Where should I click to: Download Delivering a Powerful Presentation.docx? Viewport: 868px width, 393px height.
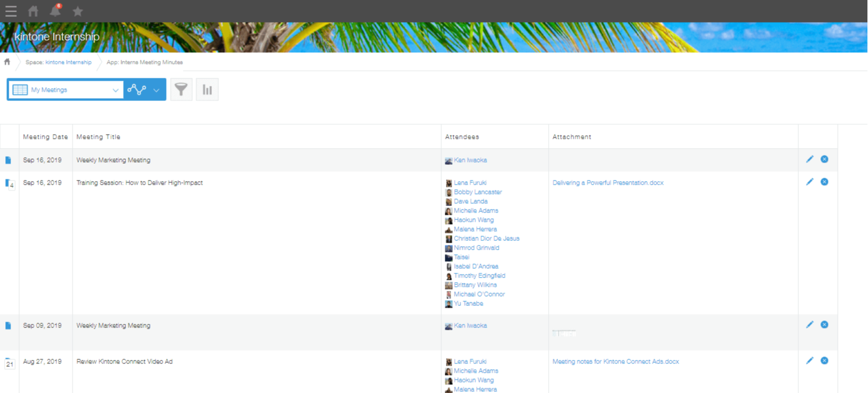click(608, 183)
